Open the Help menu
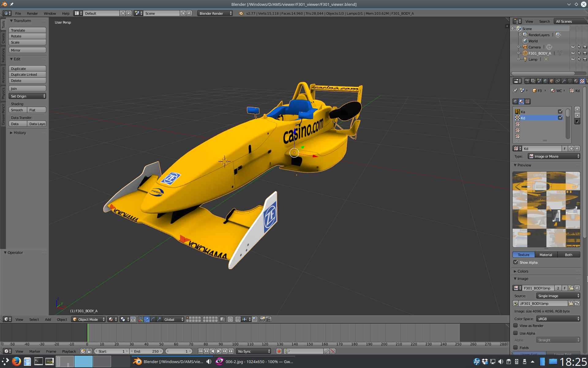The width and height of the screenshot is (588, 368). tap(66, 13)
